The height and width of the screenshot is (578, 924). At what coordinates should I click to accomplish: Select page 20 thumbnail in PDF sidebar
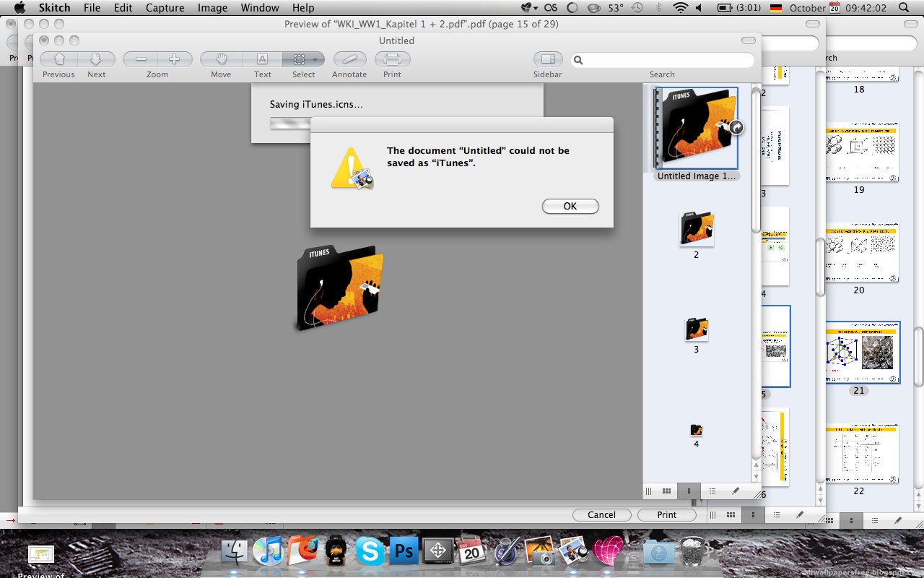point(861,254)
